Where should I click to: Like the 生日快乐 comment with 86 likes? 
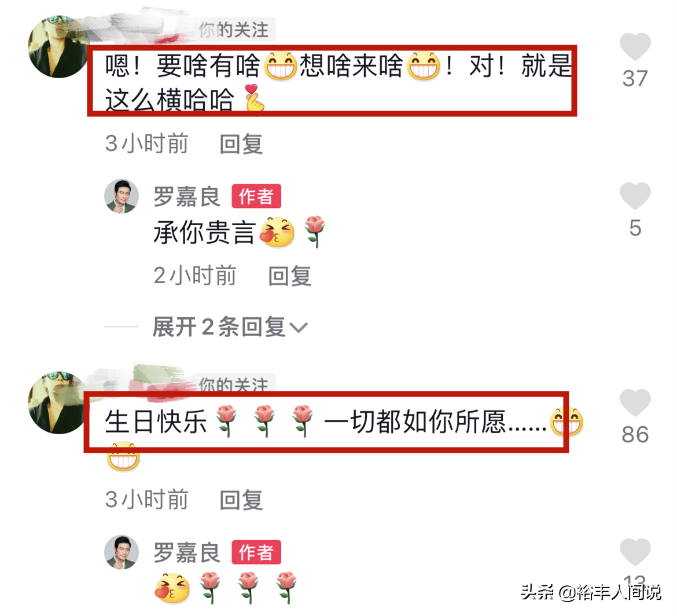tap(635, 402)
